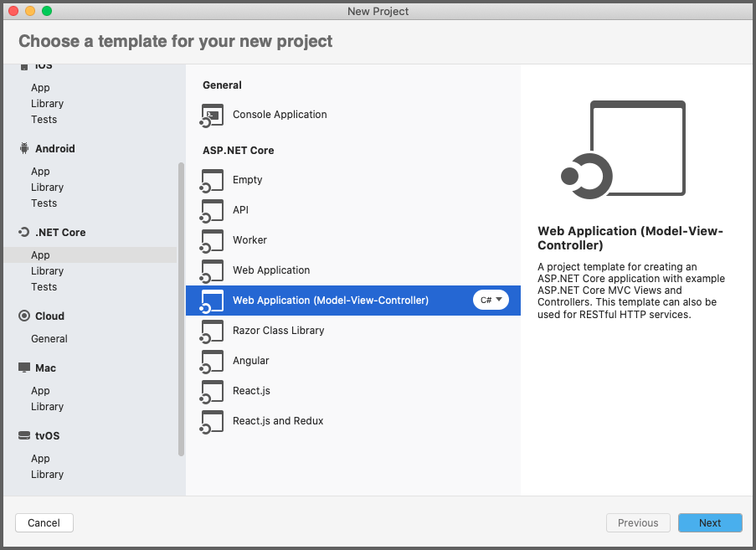Viewport: 756px width, 550px height.
Task: Select Library under tvOS category
Action: (x=47, y=475)
